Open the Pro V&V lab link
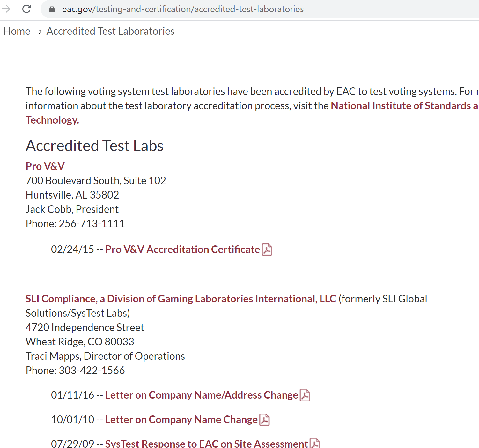The height and width of the screenshot is (448, 479). [x=45, y=166]
